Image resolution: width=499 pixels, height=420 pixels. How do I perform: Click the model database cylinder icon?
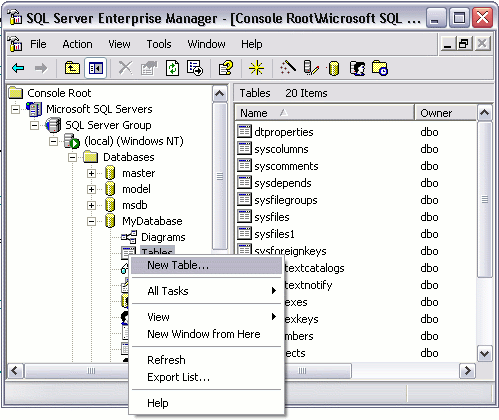[110, 189]
